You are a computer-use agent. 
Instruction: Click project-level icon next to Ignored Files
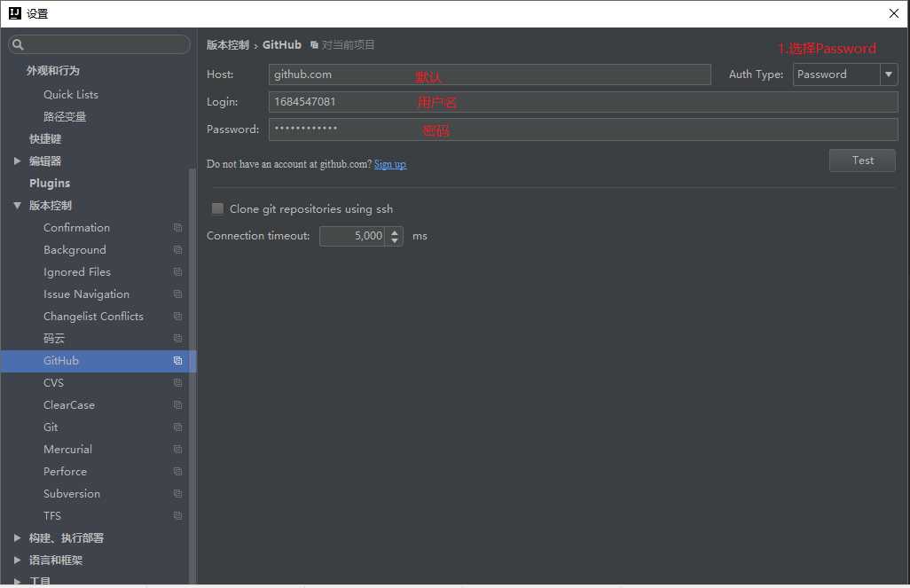[177, 271]
